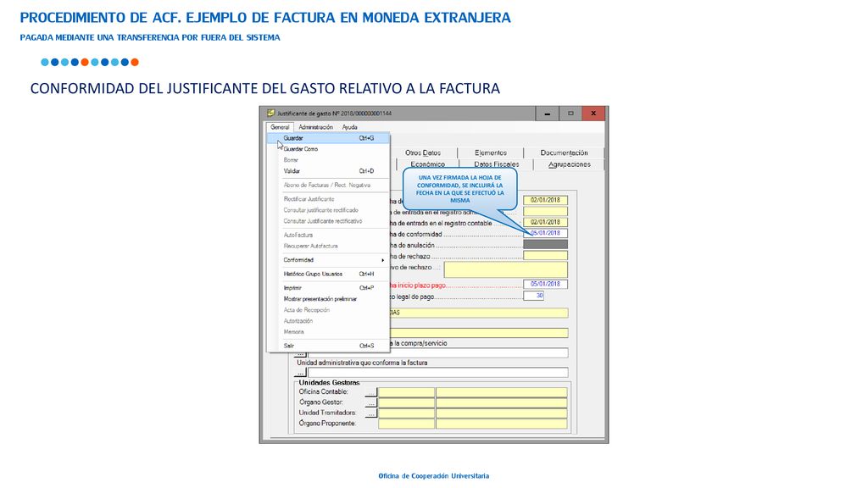This screenshot has height=488, width=868.
Task: Click the fecha de rechazo field
Action: pos(545,256)
